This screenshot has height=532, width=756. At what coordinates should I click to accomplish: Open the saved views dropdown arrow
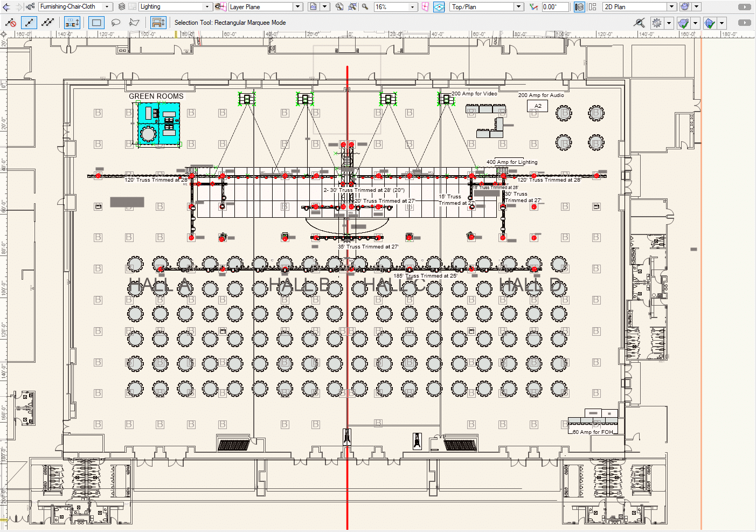pyautogui.click(x=325, y=6)
